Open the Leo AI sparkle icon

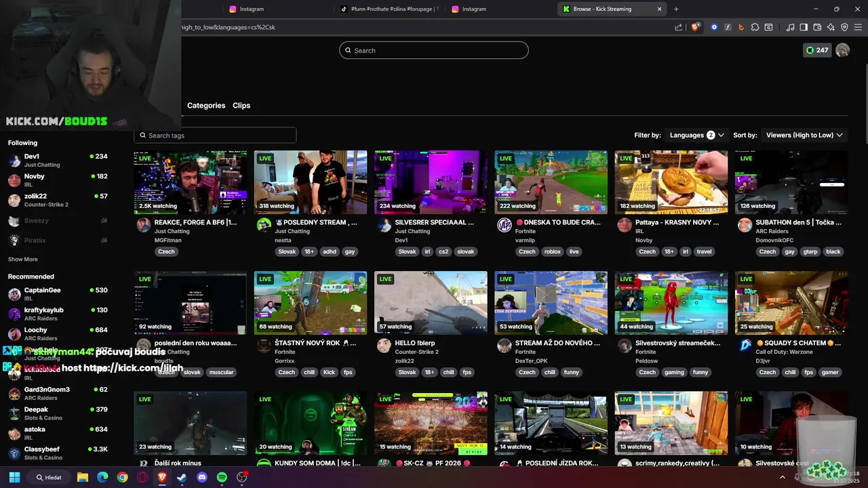(831, 27)
